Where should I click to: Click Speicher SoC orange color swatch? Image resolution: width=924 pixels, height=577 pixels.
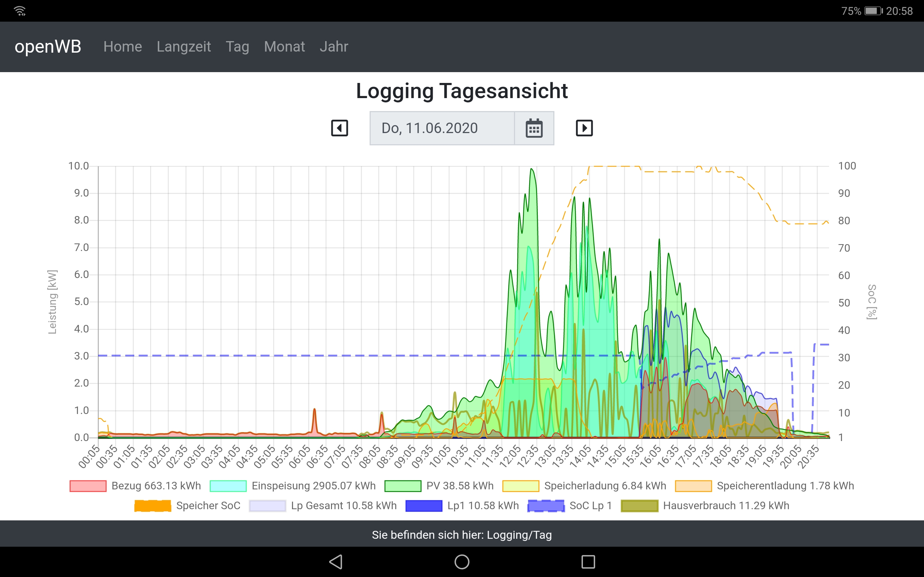[153, 506]
